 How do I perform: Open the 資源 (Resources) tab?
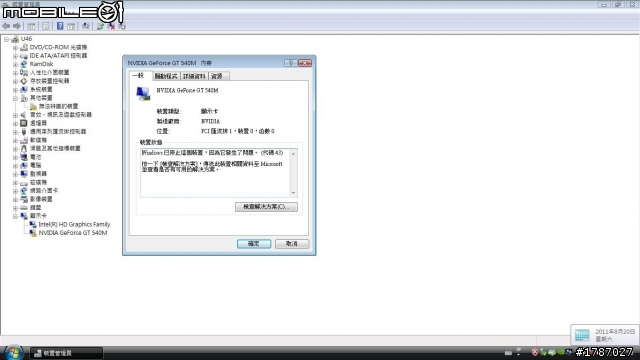(x=218, y=76)
